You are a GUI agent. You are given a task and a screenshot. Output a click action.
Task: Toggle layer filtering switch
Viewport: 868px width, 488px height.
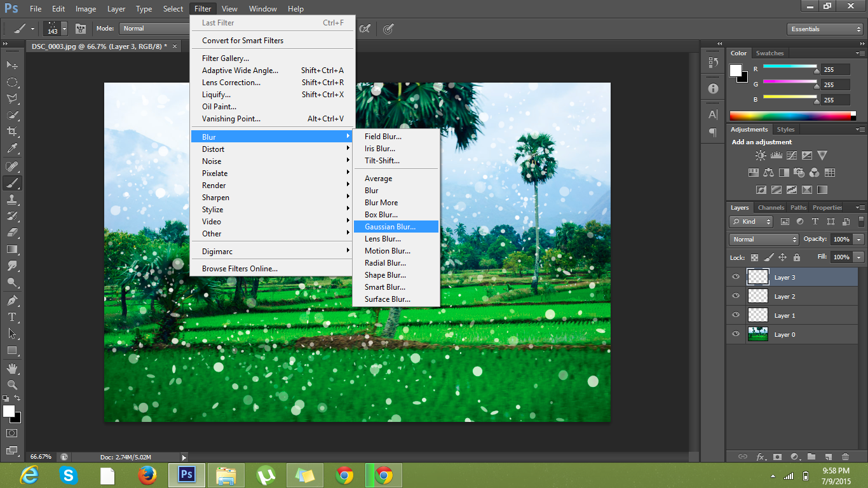click(x=861, y=221)
